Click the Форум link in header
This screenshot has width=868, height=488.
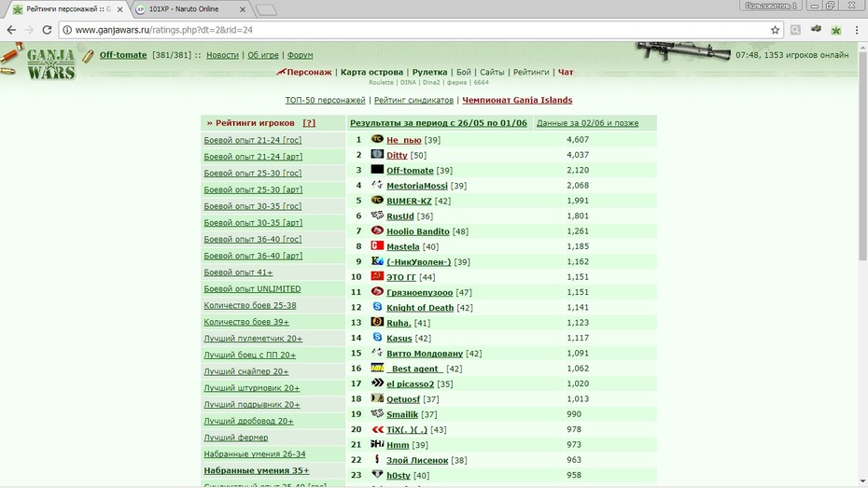coord(300,55)
